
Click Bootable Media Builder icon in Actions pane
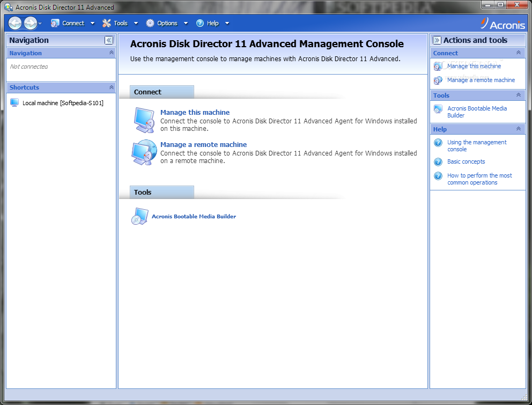(x=438, y=109)
